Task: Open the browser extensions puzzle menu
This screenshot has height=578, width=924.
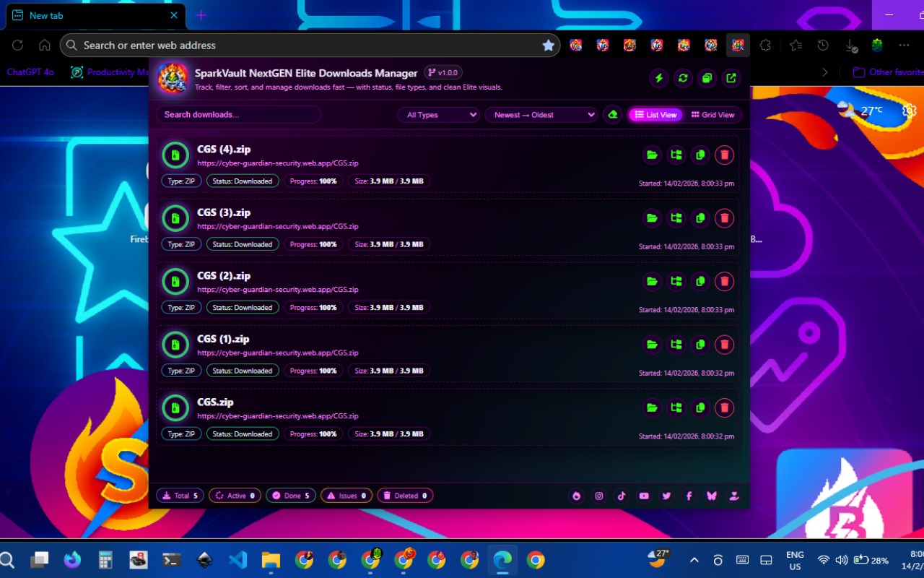Action: pyautogui.click(x=765, y=45)
